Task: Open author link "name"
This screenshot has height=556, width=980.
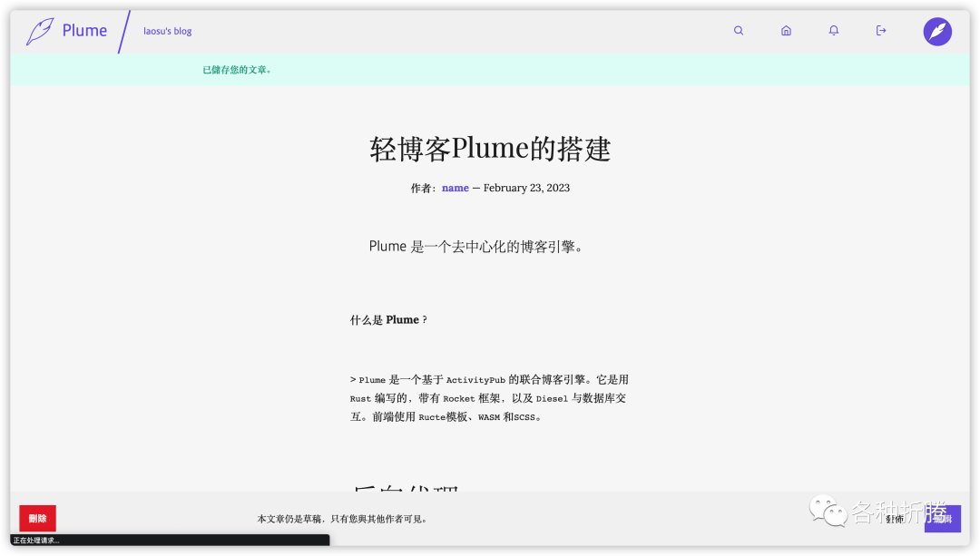Action: tap(455, 188)
